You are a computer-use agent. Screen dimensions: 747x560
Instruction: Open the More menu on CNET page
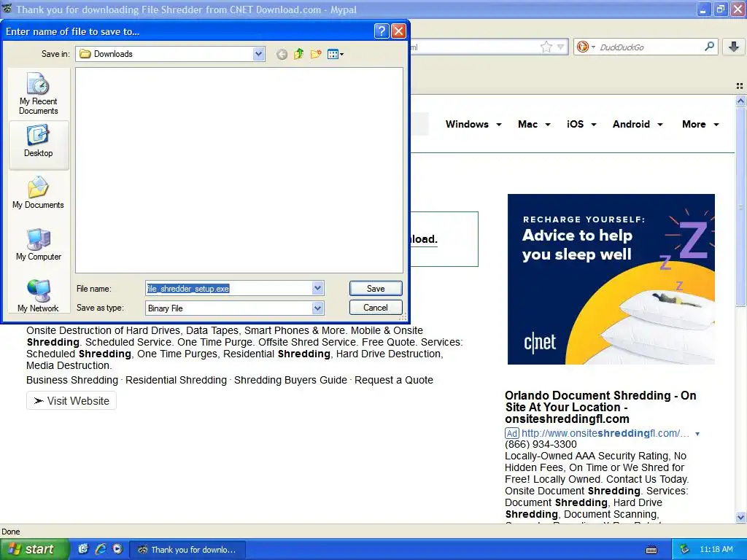point(700,124)
